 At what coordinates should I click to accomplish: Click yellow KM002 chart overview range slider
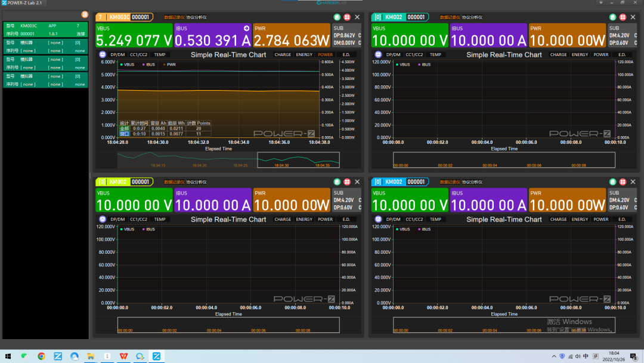coord(228,325)
